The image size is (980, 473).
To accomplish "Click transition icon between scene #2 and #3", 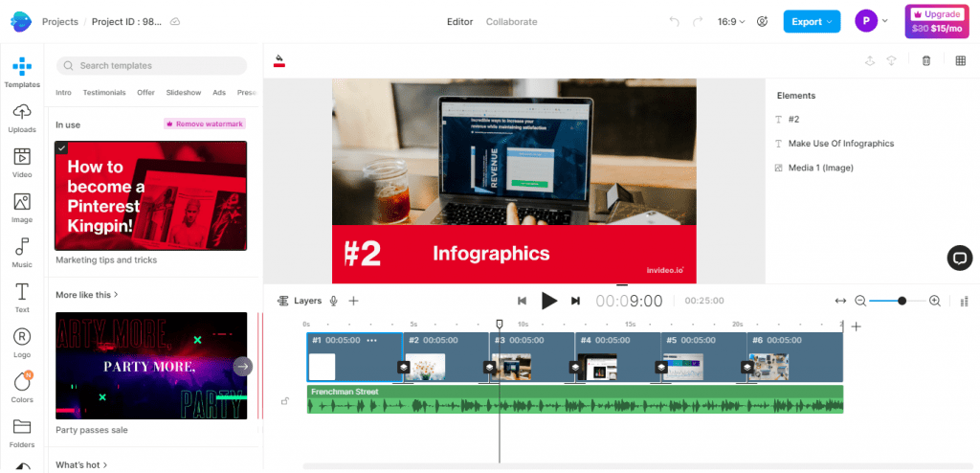I will 490,367.
